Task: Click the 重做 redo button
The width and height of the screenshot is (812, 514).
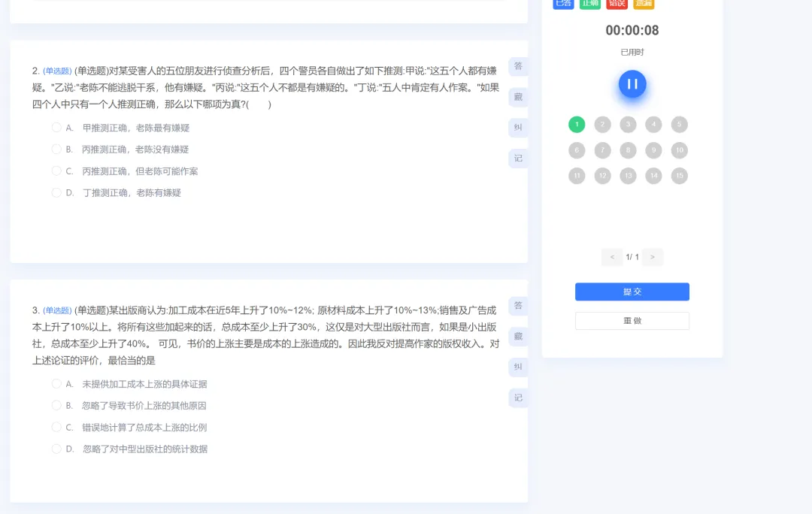Action: coord(632,320)
